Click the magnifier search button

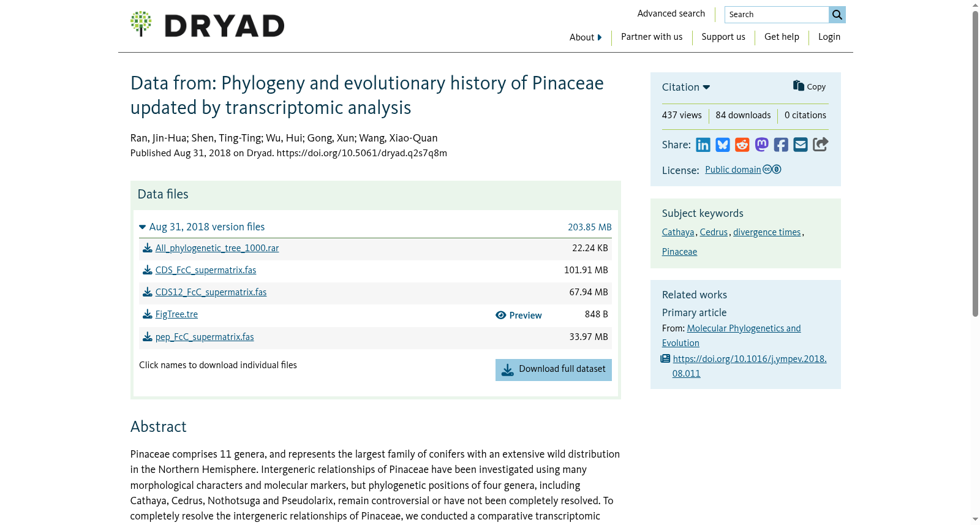[837, 15]
